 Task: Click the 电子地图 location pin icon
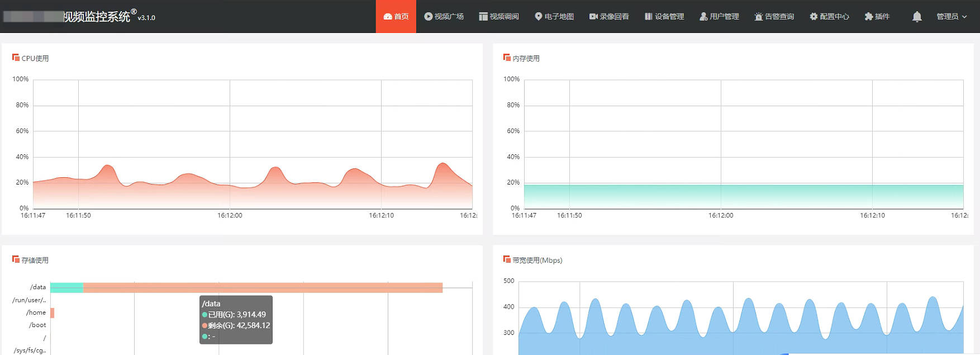point(539,17)
